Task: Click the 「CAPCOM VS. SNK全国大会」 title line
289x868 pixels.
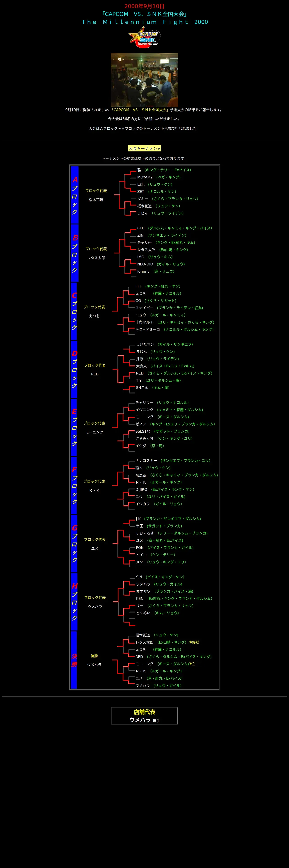Action: coord(144,14)
